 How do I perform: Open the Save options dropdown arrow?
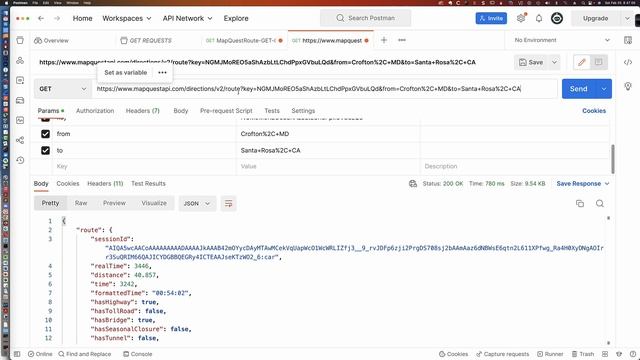[554, 62]
